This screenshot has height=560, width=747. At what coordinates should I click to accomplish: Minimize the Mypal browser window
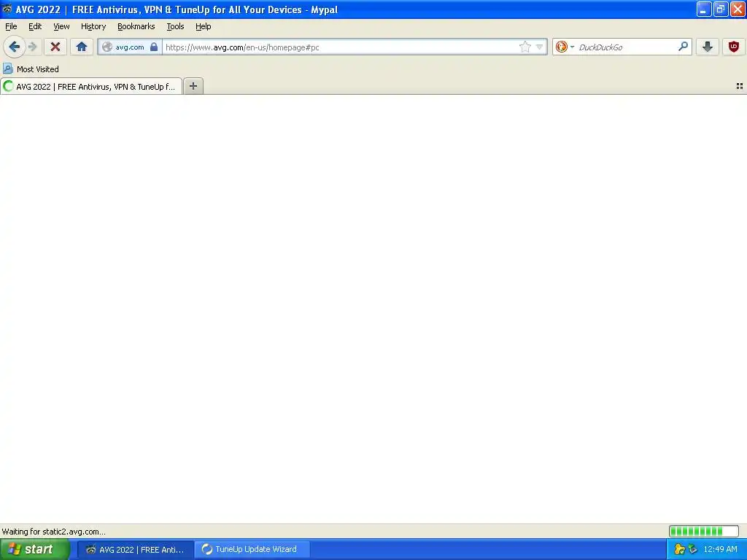[704, 9]
